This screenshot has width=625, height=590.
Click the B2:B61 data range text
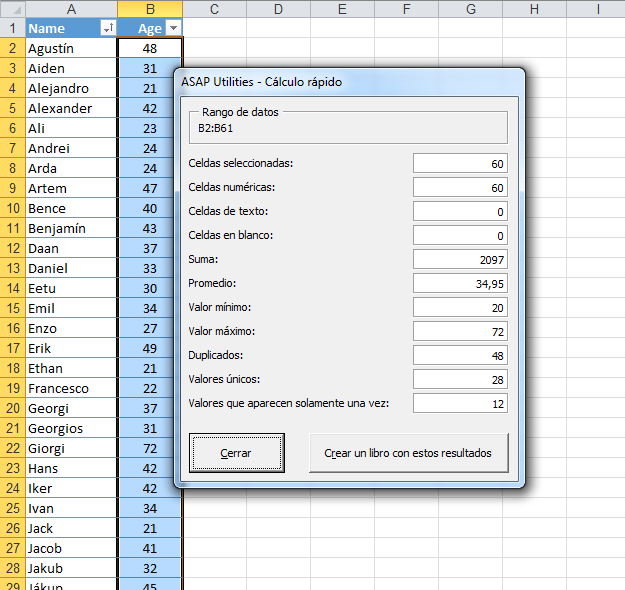pos(215,128)
